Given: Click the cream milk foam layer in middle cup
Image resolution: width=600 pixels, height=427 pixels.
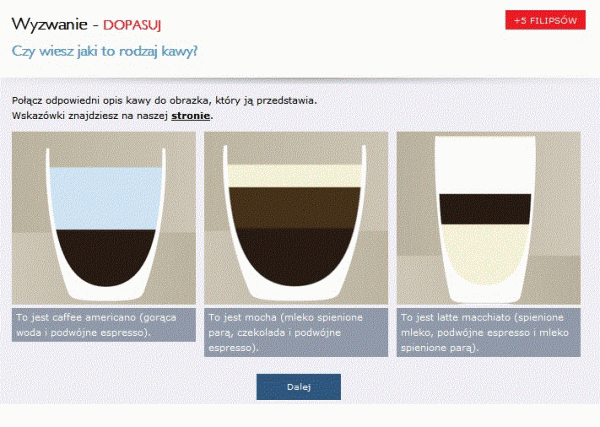Looking at the screenshot, I should point(295,176).
